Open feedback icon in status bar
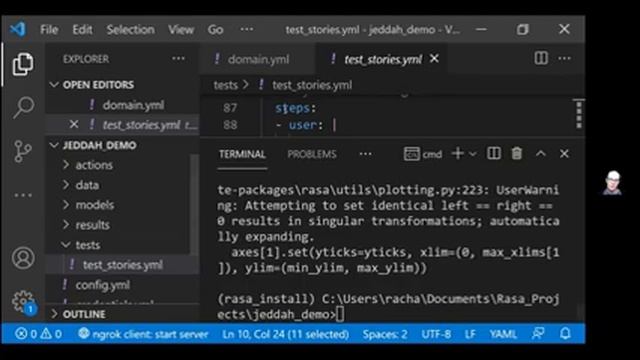 538,333
